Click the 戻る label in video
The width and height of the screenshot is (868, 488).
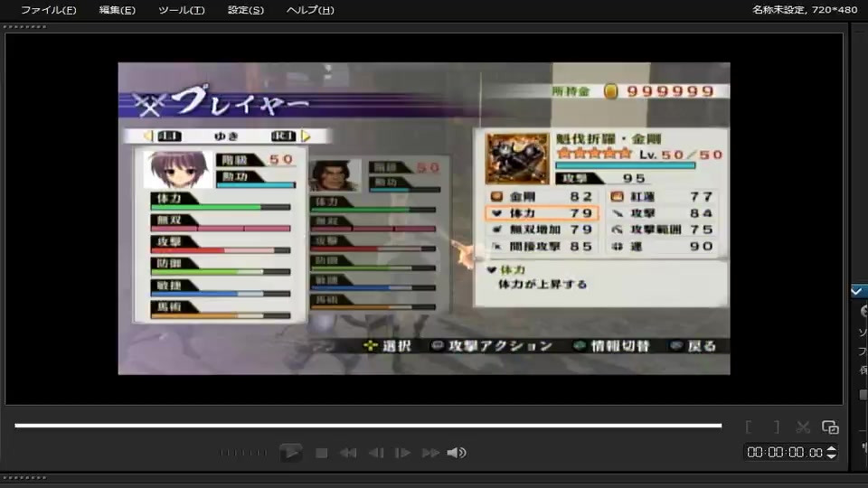[x=702, y=346]
